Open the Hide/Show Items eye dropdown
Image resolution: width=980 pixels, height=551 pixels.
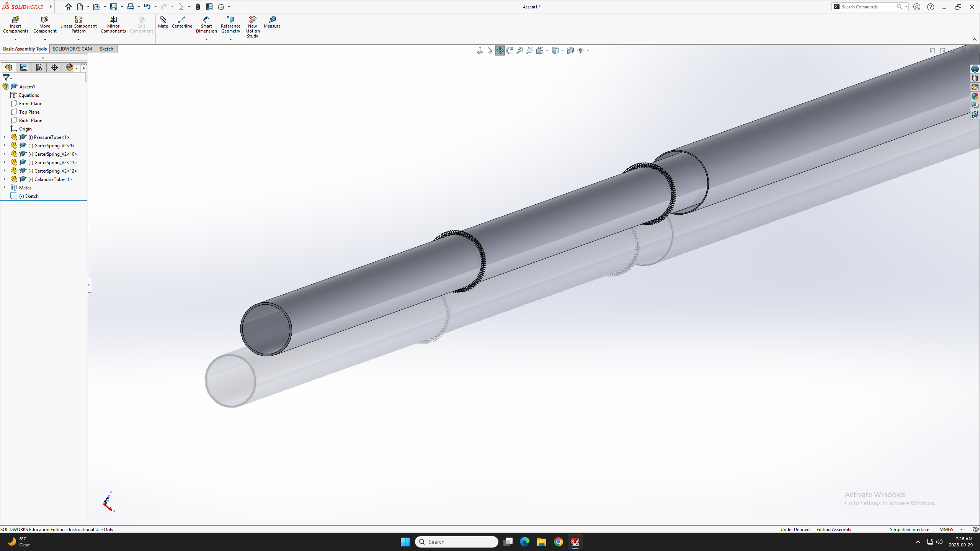588,51
